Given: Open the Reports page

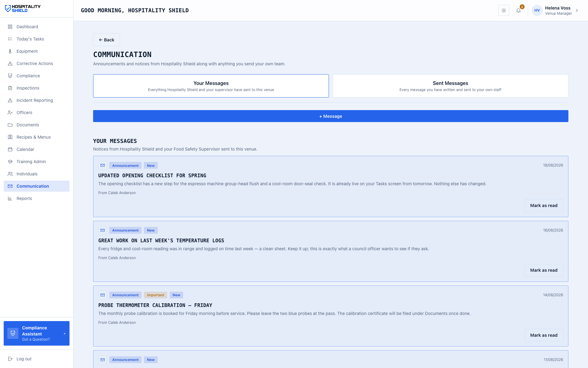Looking at the screenshot, I should point(36,198).
